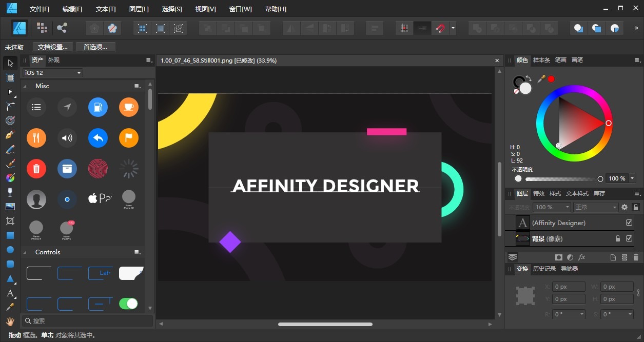Collapse the Controls asset section

click(x=25, y=252)
